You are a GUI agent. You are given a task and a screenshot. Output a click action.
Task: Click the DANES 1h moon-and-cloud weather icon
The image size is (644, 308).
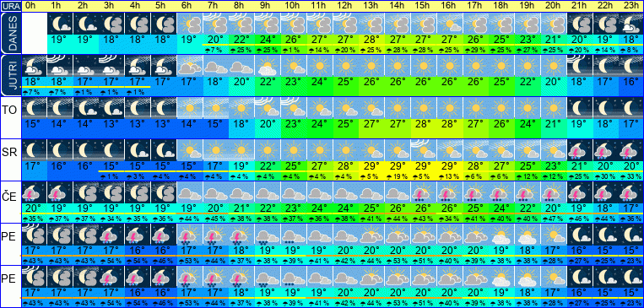click(x=61, y=24)
